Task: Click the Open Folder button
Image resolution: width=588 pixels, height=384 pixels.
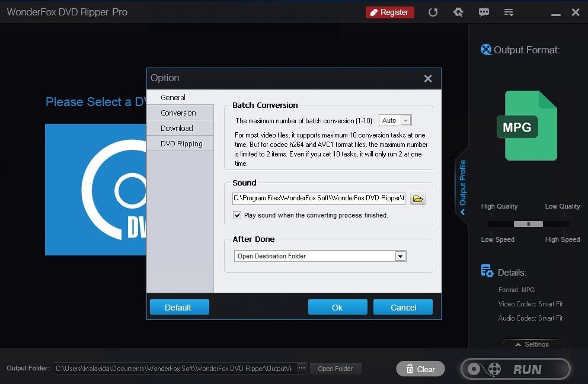Action: coord(335,369)
